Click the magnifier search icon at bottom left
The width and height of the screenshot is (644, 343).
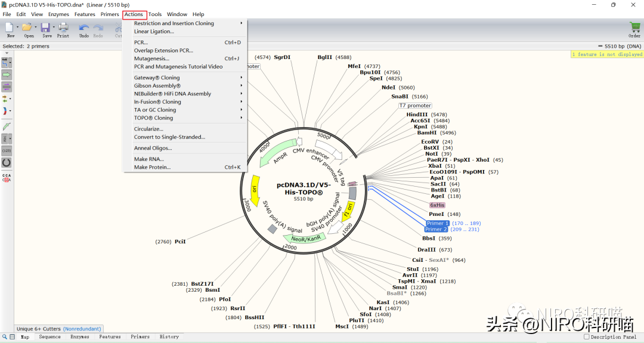(x=5, y=337)
